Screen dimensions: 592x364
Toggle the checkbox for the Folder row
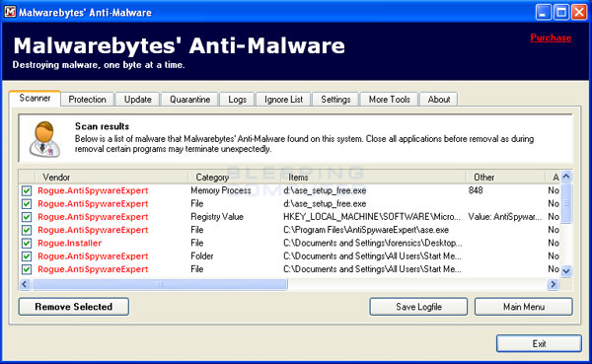coord(27,256)
